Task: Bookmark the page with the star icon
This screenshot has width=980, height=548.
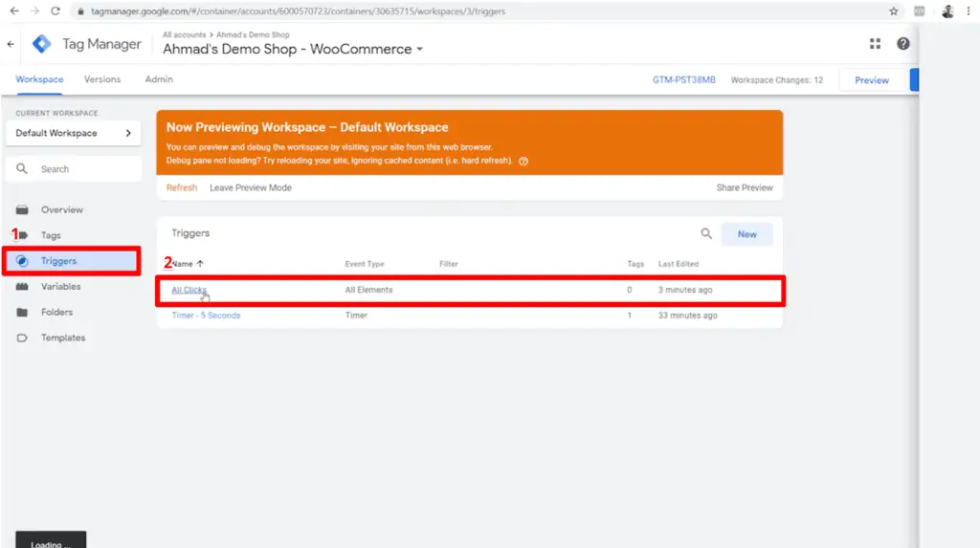Action: 894,11
